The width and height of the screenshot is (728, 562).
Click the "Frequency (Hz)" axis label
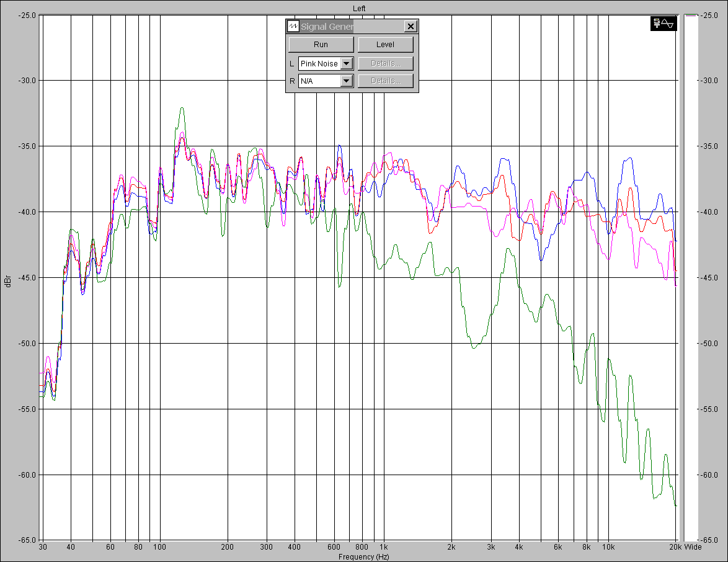click(x=363, y=557)
